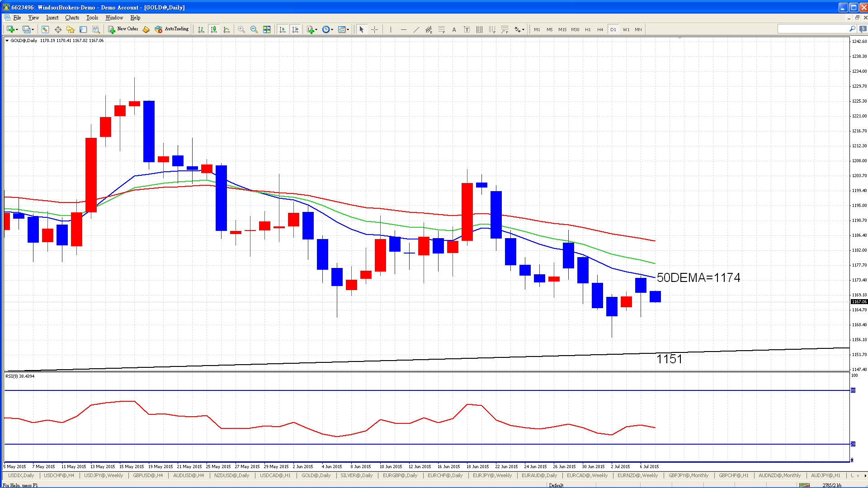
Task: Open the Data Window crosshair icon
Action: [x=58, y=29]
